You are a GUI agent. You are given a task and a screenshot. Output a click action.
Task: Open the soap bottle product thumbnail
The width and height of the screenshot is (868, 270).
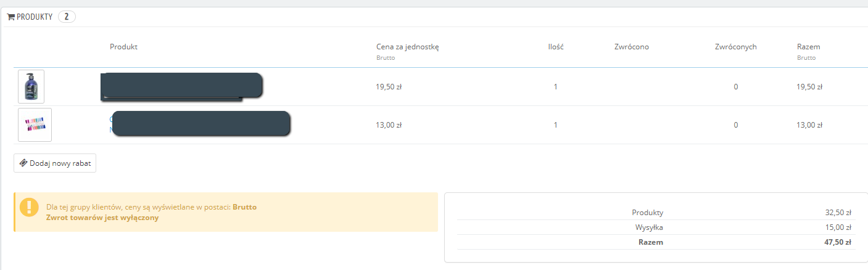(x=31, y=86)
